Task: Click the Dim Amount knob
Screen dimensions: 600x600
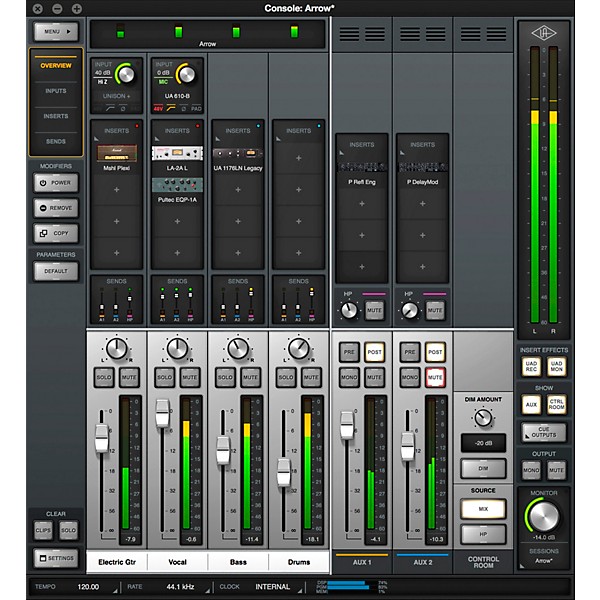Action: point(483,418)
